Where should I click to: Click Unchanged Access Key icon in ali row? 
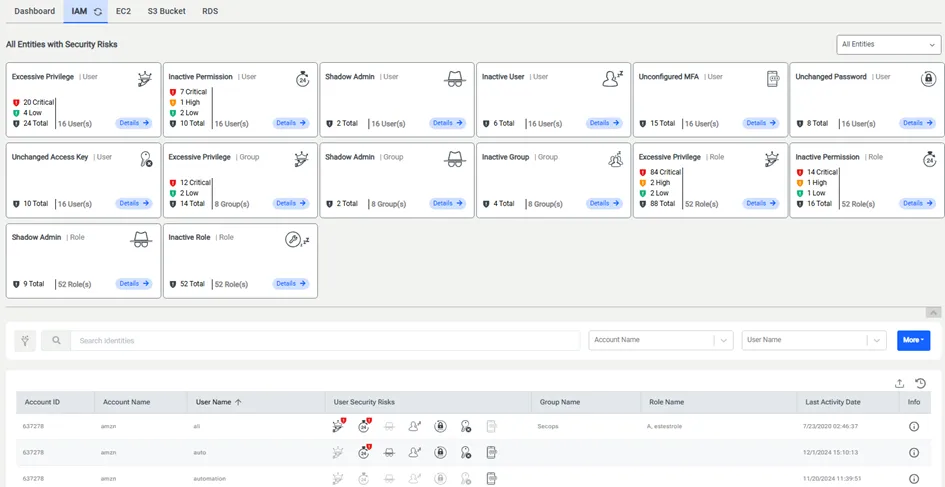coord(466,426)
